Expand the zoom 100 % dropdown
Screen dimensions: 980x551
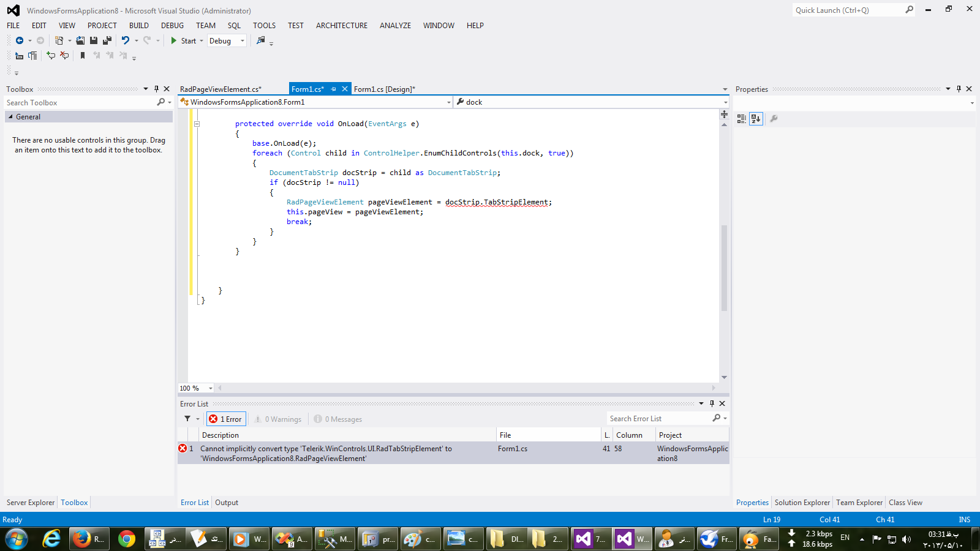coord(210,388)
